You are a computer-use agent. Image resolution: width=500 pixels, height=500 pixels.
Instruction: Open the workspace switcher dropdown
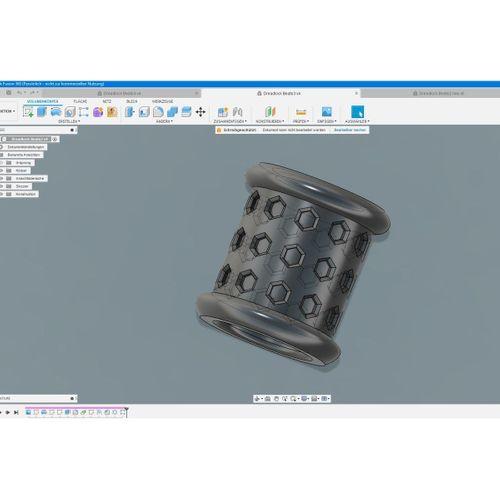tap(8, 111)
